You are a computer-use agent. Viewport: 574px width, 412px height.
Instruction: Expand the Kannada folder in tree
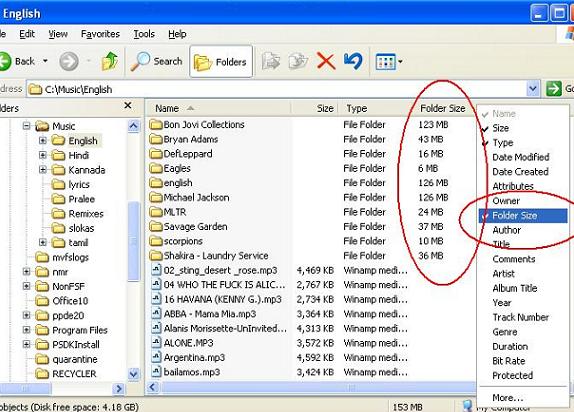[42, 170]
